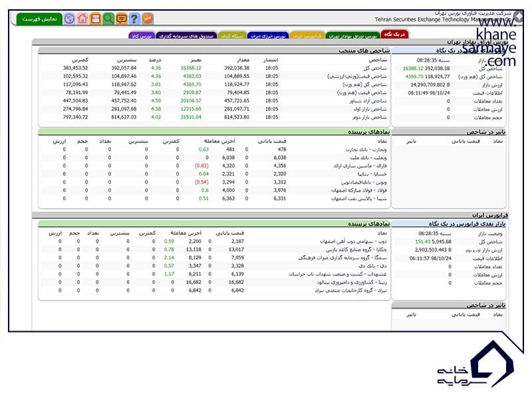This screenshot has height=399, width=532.
Task: Click the orange NEW badge icon
Action: (x=148, y=19)
